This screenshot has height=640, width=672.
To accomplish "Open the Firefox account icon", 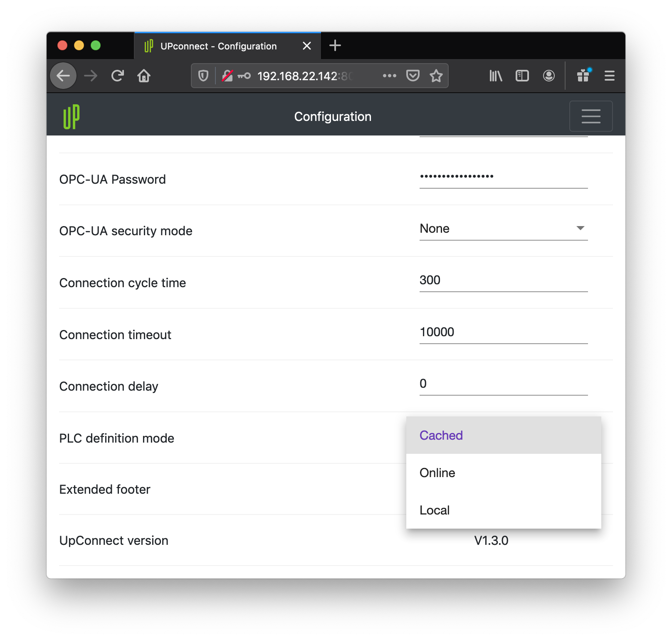I will (x=548, y=76).
